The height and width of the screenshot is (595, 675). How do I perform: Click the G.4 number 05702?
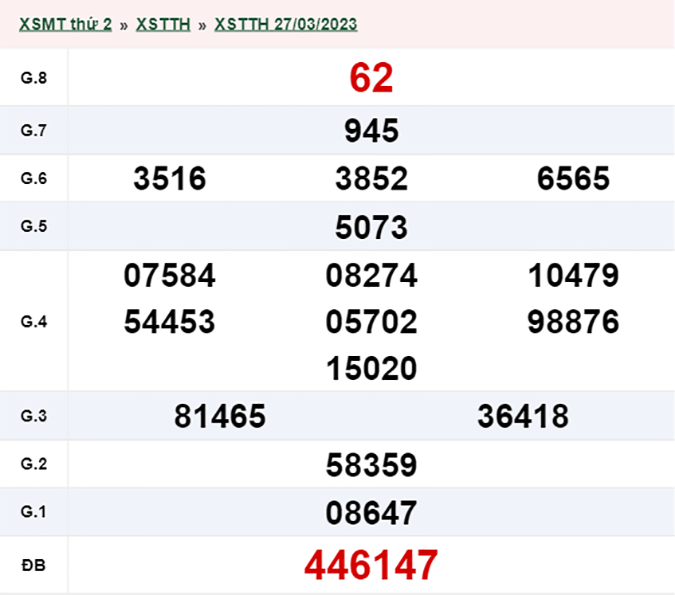371,322
